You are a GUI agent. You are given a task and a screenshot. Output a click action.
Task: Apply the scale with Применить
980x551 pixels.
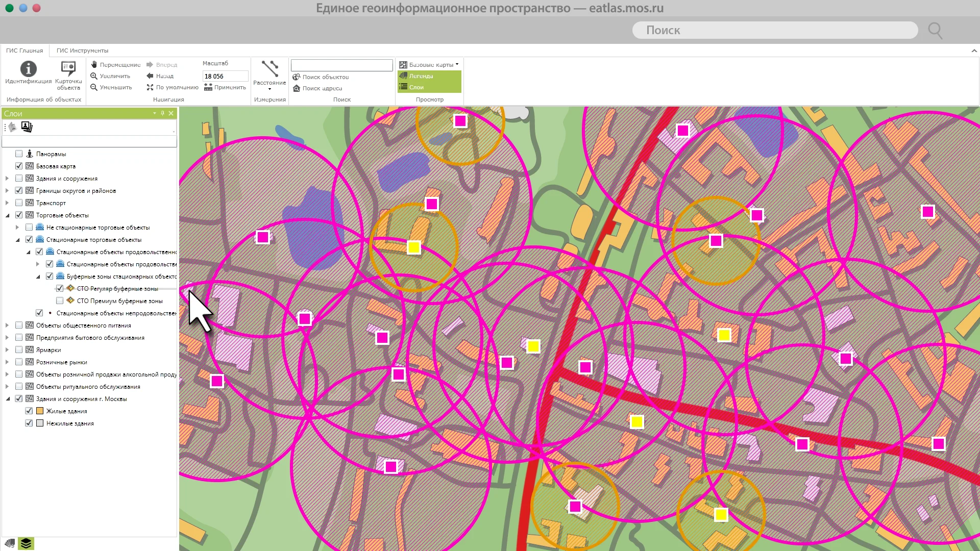(x=225, y=87)
